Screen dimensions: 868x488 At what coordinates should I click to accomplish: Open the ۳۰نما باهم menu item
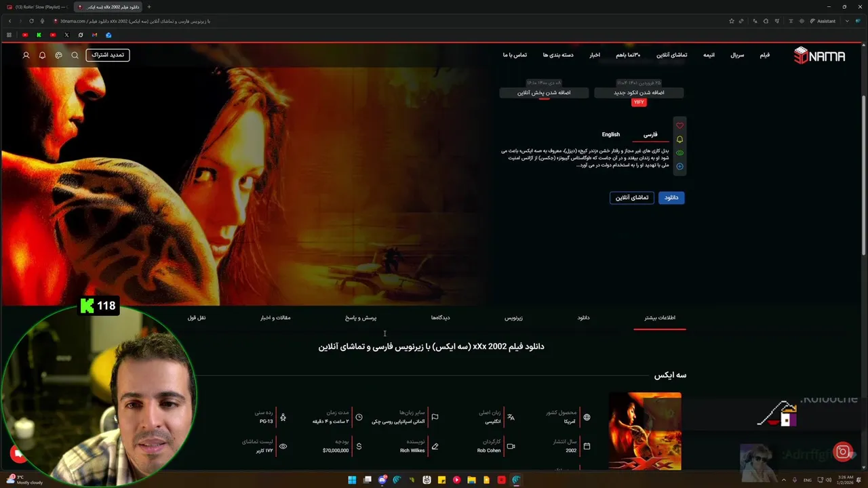point(628,55)
